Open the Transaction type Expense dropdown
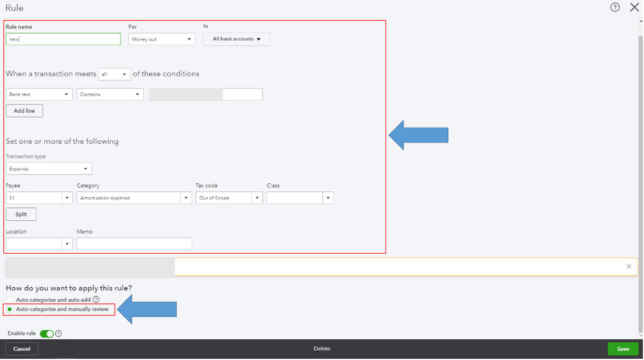 pyautogui.click(x=48, y=169)
